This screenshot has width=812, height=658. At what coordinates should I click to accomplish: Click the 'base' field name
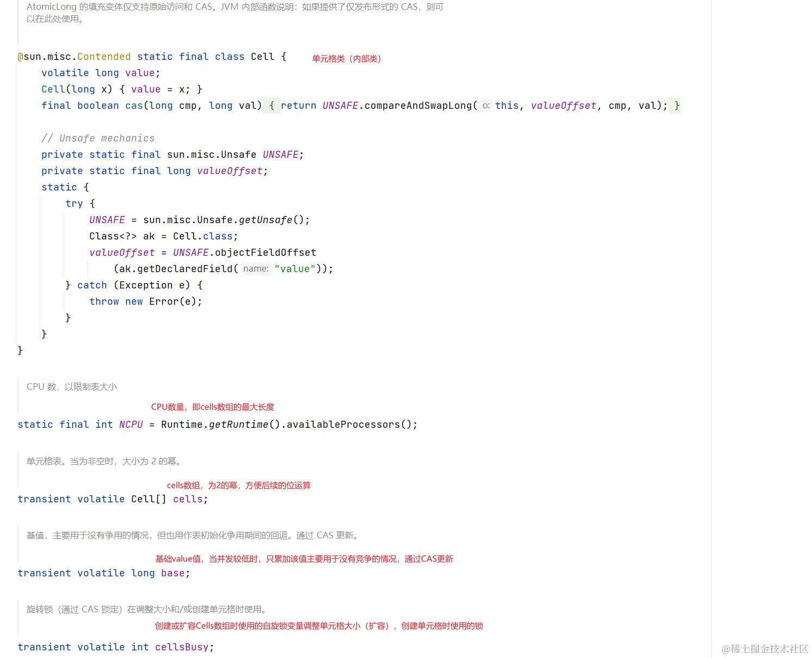(x=173, y=573)
